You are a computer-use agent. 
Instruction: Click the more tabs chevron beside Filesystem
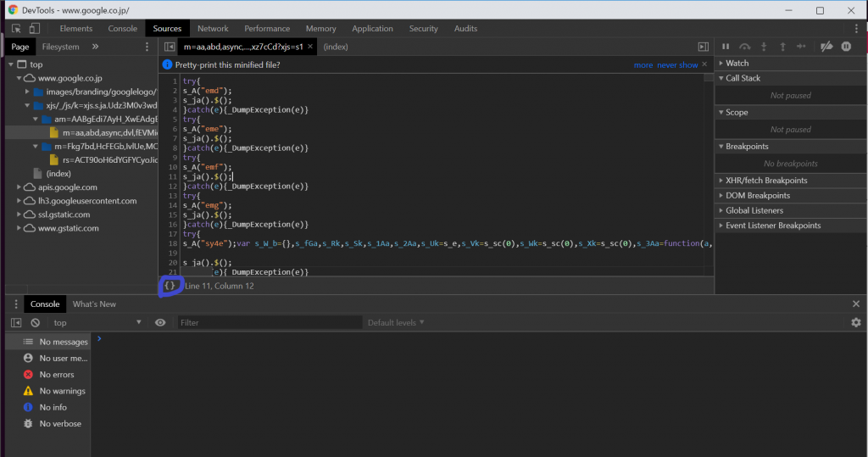[x=95, y=47]
